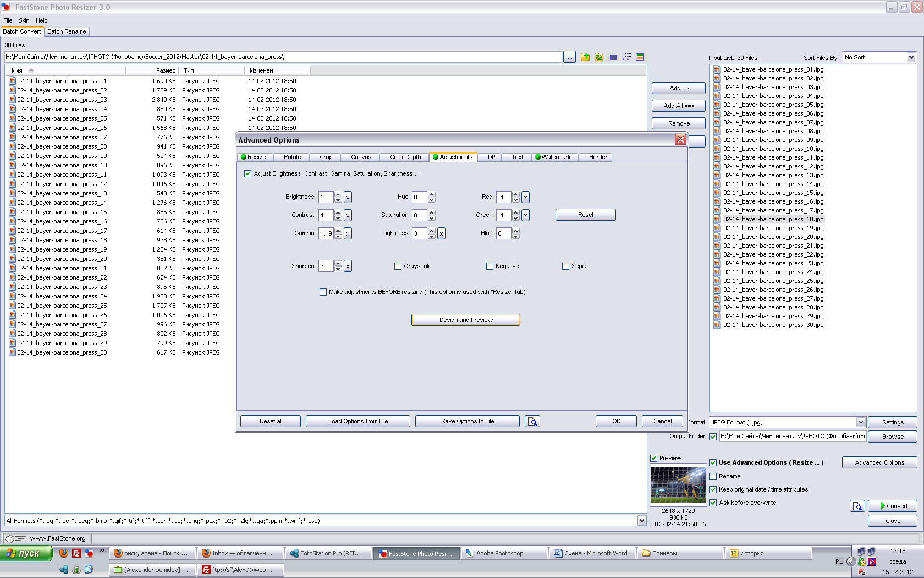Switch to the Batch Rename tab
This screenshot has width=924, height=578.
coord(67,31)
